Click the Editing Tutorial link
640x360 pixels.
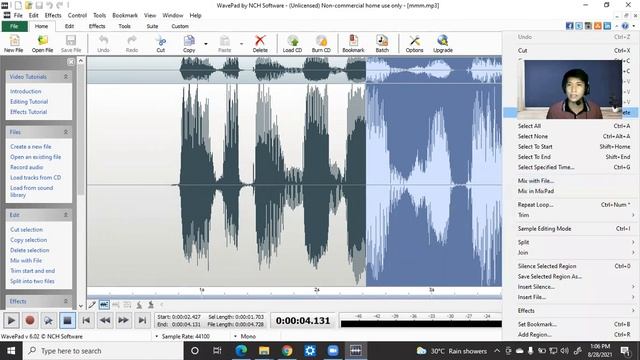(29, 102)
